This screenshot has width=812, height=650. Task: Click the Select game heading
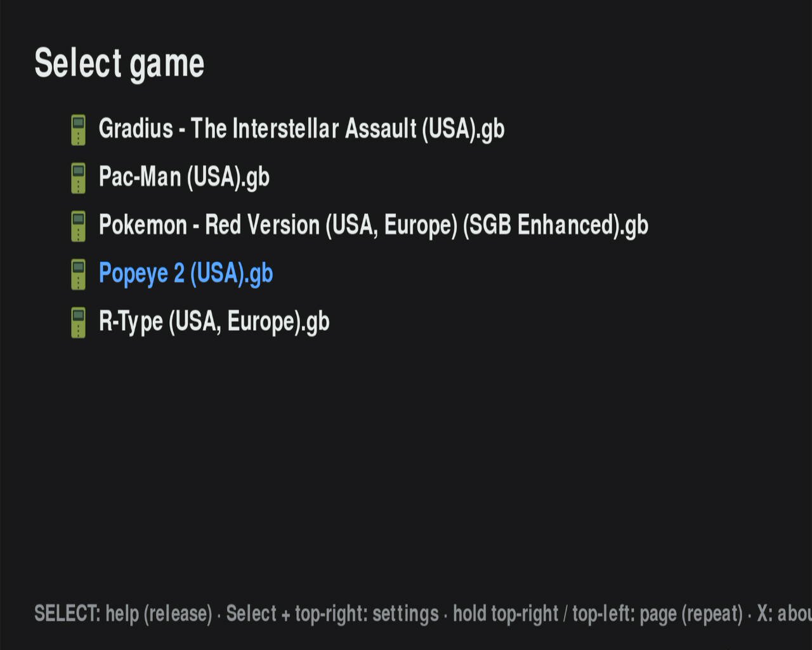tap(119, 63)
